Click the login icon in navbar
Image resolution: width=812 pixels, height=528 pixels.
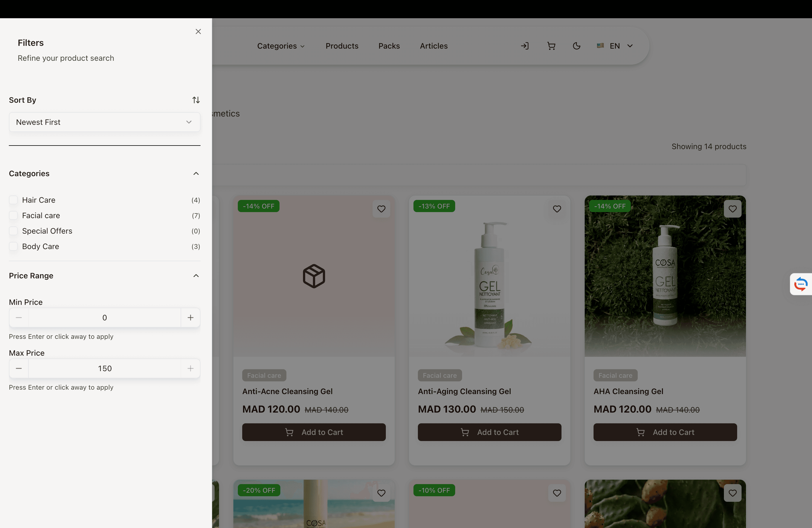[x=525, y=46]
